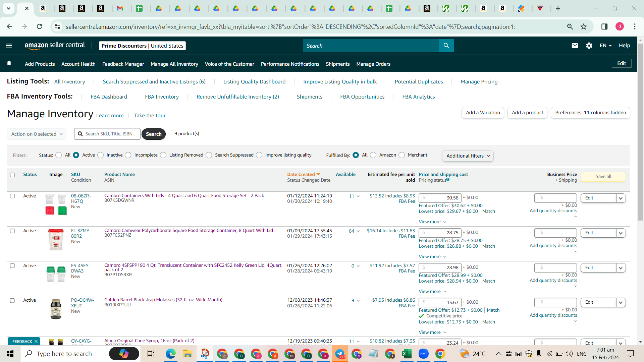Image resolution: width=644 pixels, height=362 pixels.
Task: Go back with browser back arrow
Action: tap(9, 26)
